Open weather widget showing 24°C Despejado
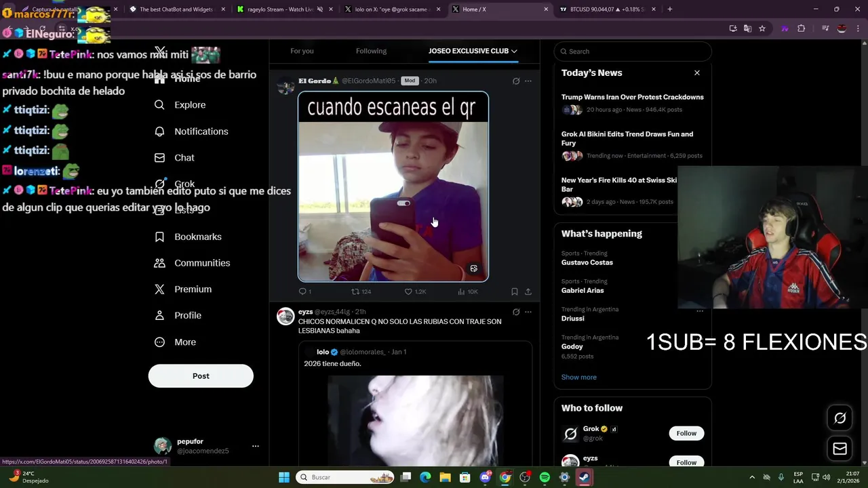The width and height of the screenshot is (868, 488). [28, 477]
